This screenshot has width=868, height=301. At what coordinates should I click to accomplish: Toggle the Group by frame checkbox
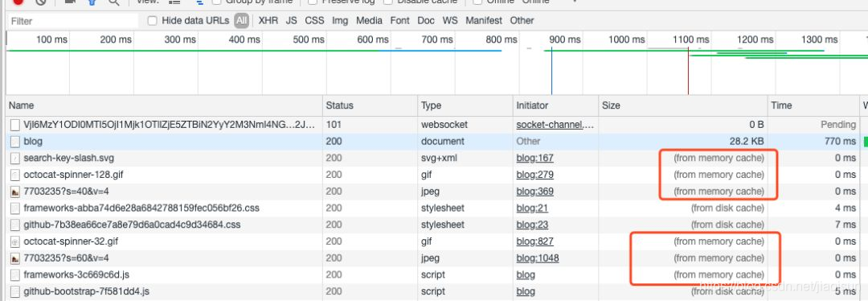(216, 2)
